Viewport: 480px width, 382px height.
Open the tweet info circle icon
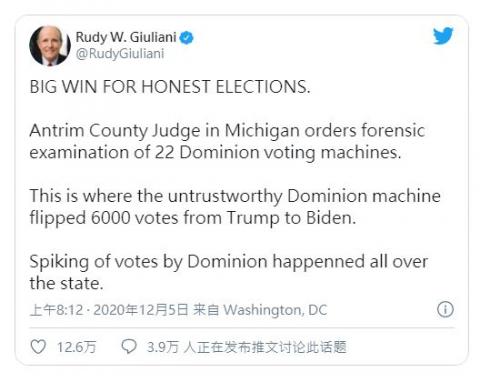445,309
